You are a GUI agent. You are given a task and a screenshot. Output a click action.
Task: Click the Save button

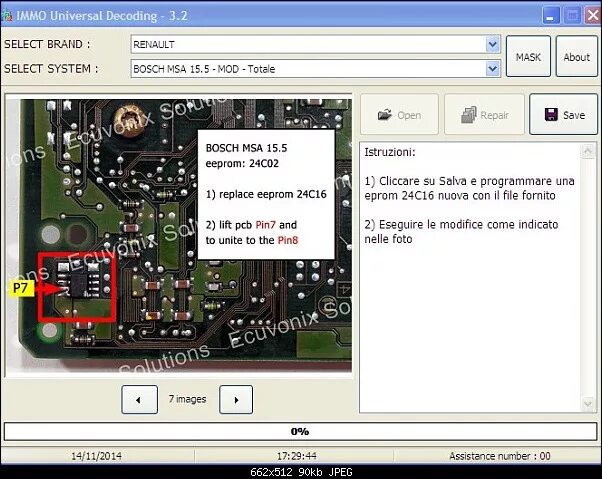(563, 114)
